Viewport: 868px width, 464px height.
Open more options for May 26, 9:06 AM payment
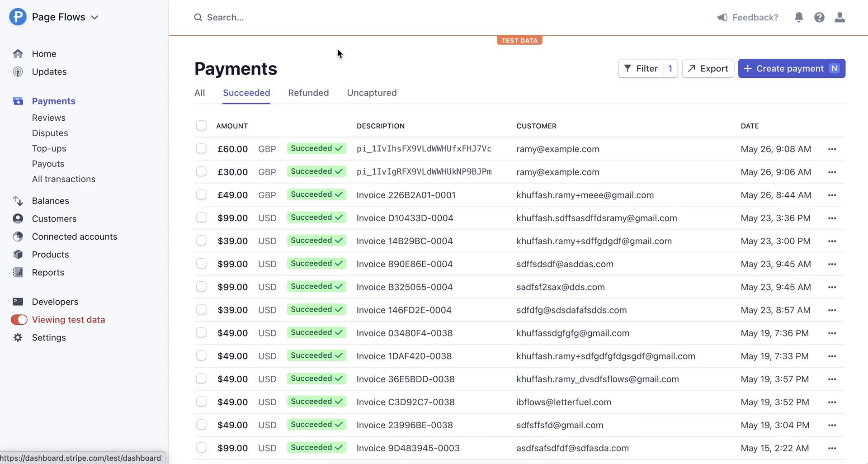click(x=832, y=172)
